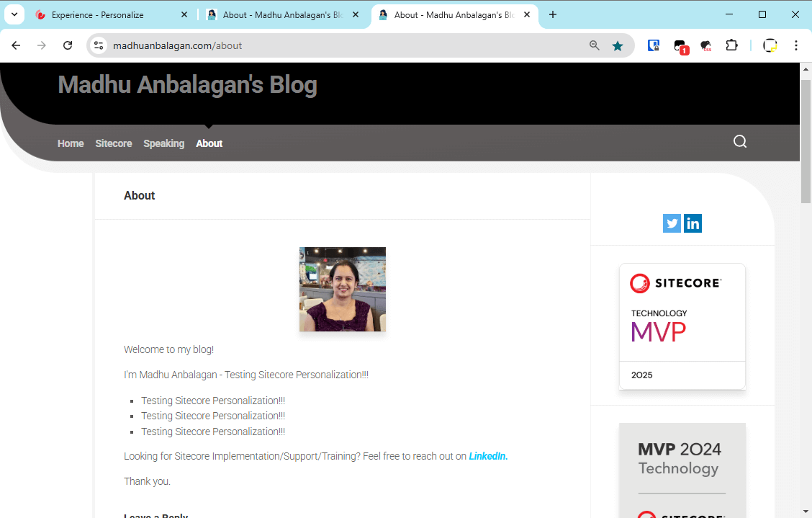
Task: Click the Bitwarden extension icon
Action: [654, 45]
